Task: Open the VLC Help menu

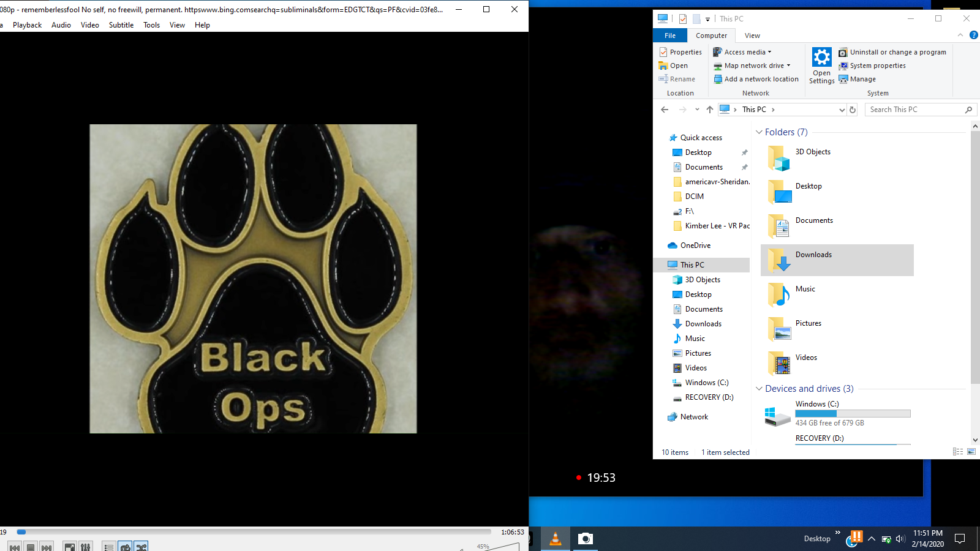Action: (202, 25)
